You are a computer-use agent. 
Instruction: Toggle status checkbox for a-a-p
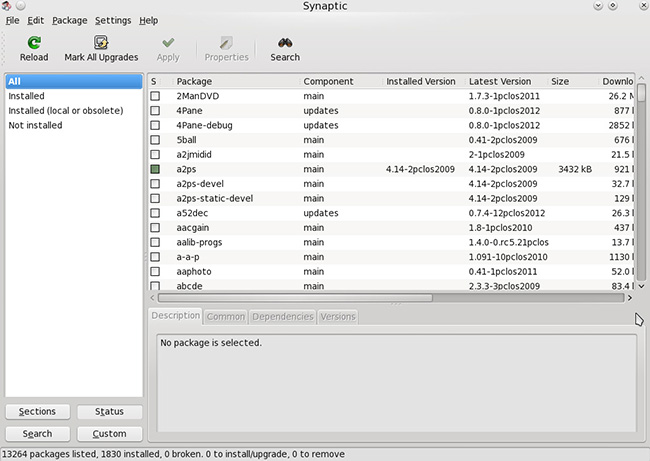(155, 257)
